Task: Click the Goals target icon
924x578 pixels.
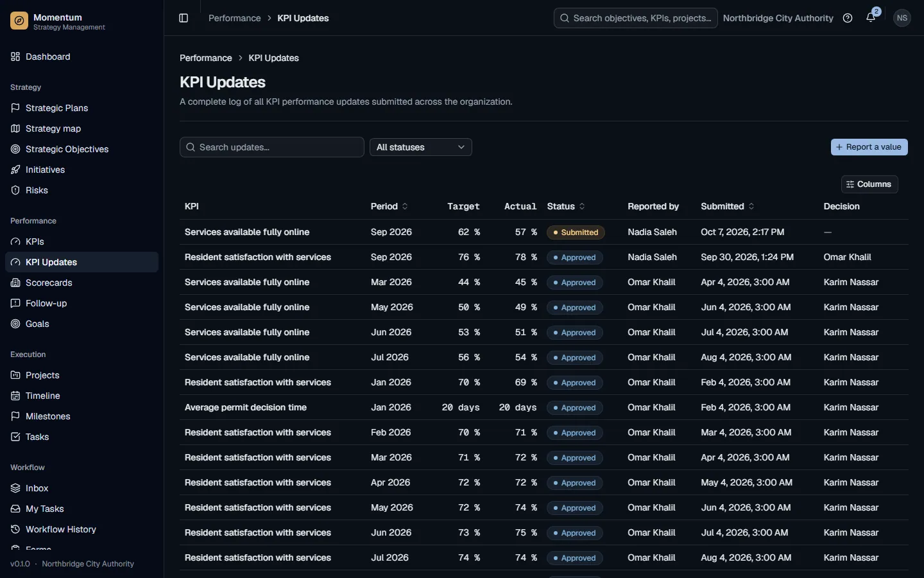Action: point(15,324)
